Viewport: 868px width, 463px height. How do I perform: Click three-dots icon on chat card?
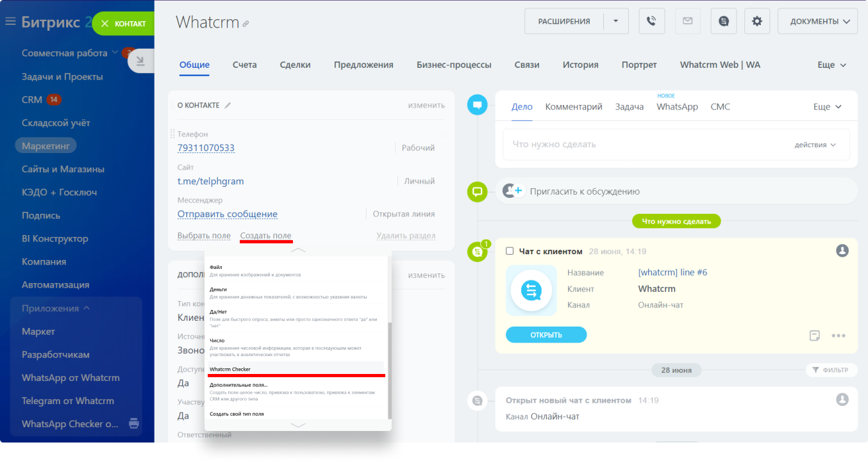click(839, 336)
